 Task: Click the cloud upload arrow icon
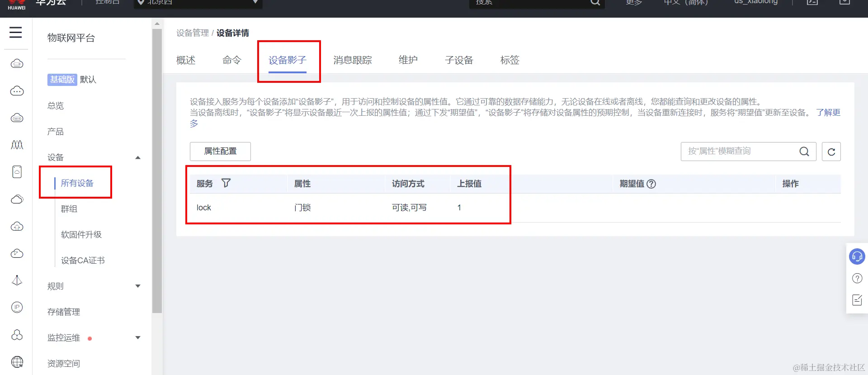[17, 226]
